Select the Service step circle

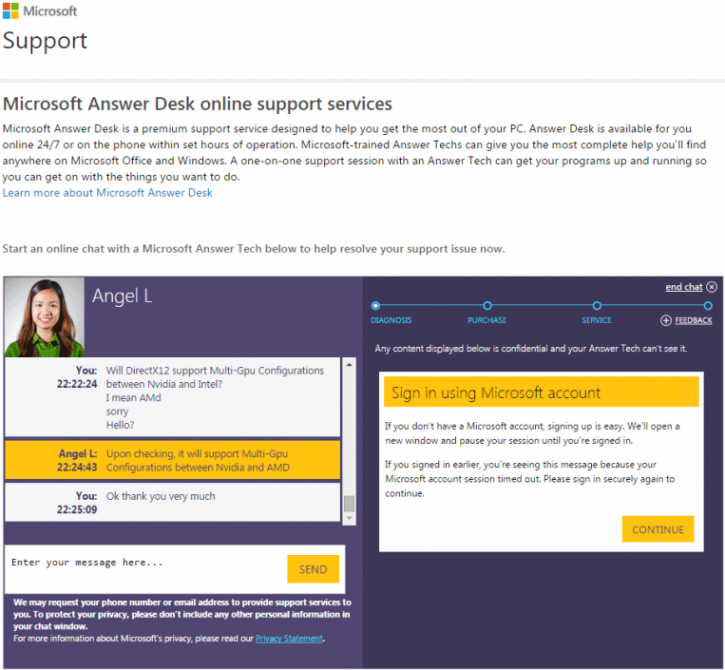click(597, 305)
